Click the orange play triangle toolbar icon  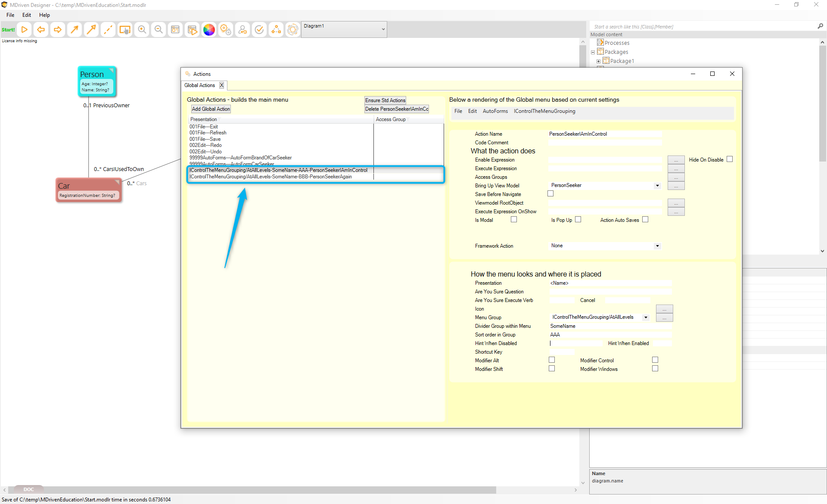25,30
